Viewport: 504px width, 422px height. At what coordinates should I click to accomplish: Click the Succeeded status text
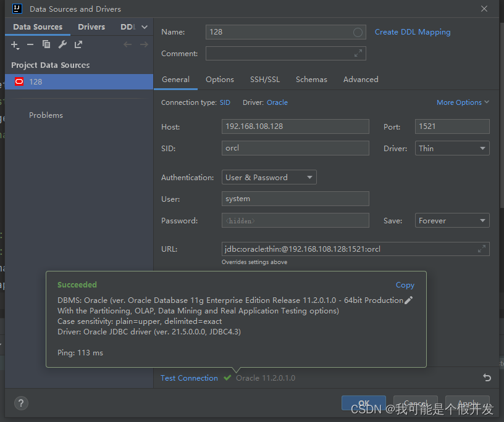(x=77, y=285)
